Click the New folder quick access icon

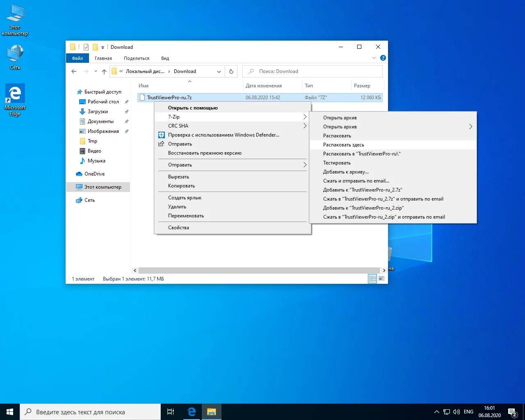[95, 47]
